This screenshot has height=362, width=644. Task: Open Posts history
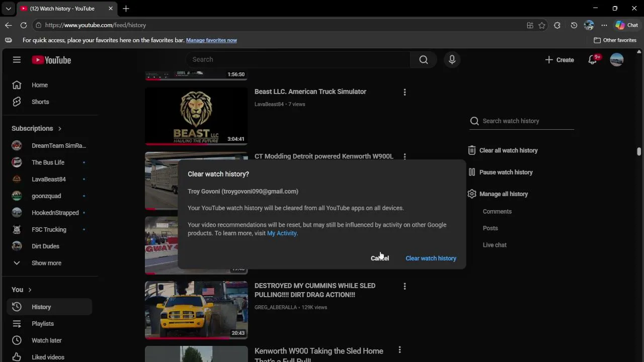[x=490, y=228]
